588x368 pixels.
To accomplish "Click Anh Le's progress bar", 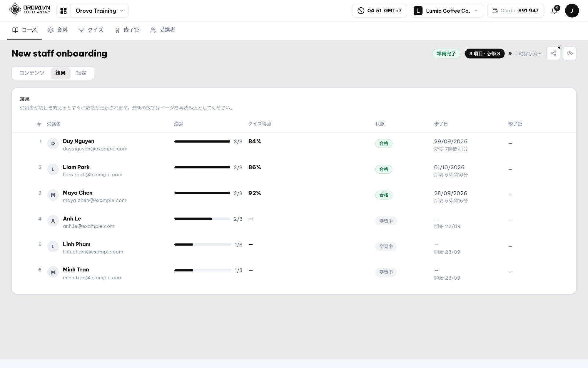I will (202, 219).
